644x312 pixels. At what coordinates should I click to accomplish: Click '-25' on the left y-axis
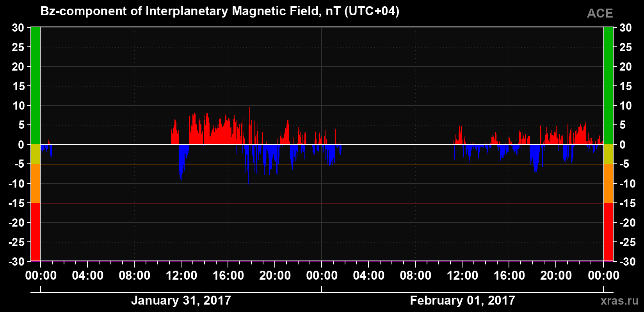[16, 242]
